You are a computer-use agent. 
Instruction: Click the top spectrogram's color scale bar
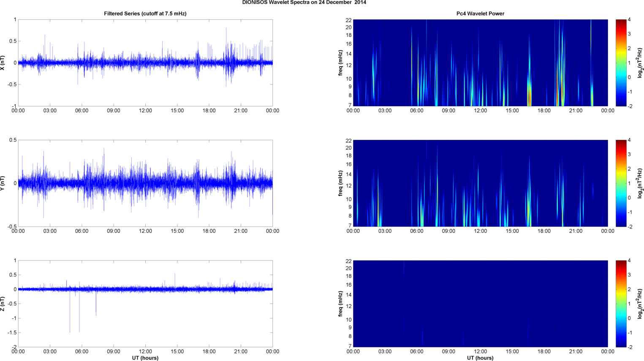621,63
